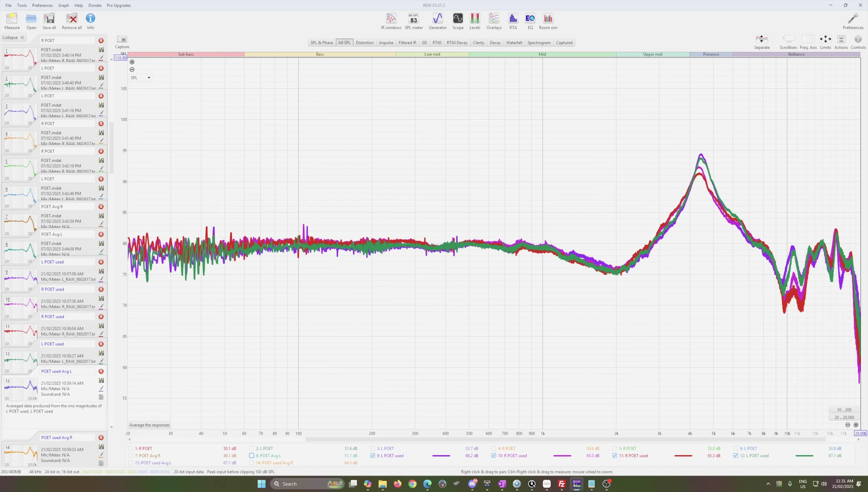This screenshot has height=492, width=868.
Task: Switch to the Waterfall tab
Action: pyautogui.click(x=514, y=42)
